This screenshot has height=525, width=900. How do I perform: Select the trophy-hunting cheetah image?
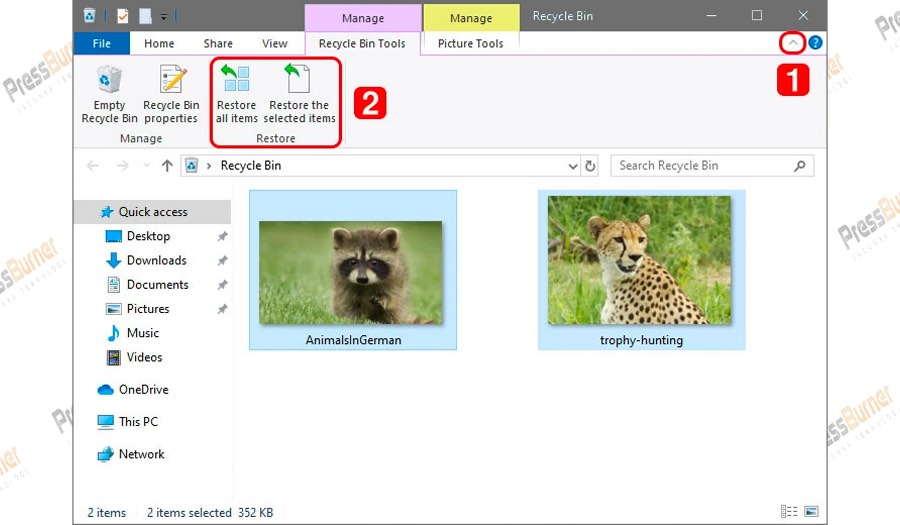(x=640, y=261)
